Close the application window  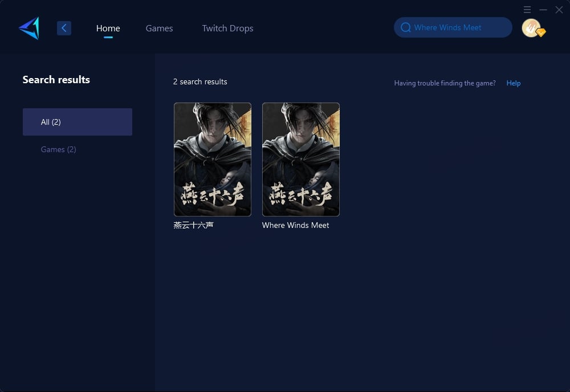tap(559, 10)
